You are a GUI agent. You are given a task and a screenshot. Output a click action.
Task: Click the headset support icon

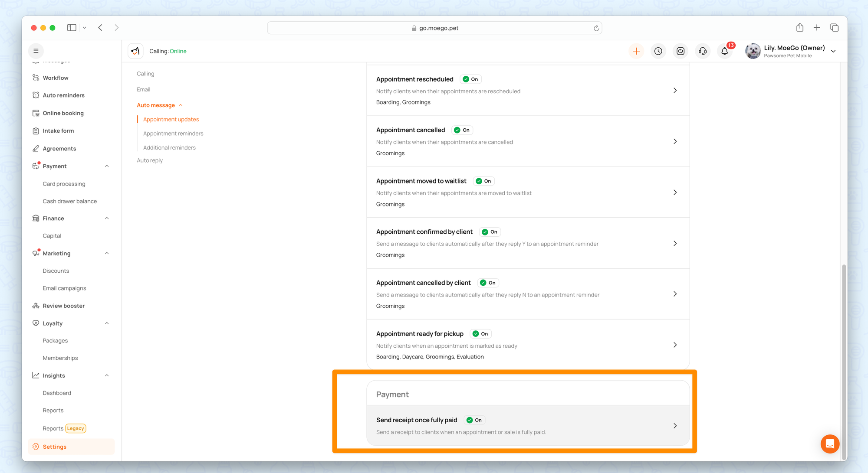tap(703, 51)
